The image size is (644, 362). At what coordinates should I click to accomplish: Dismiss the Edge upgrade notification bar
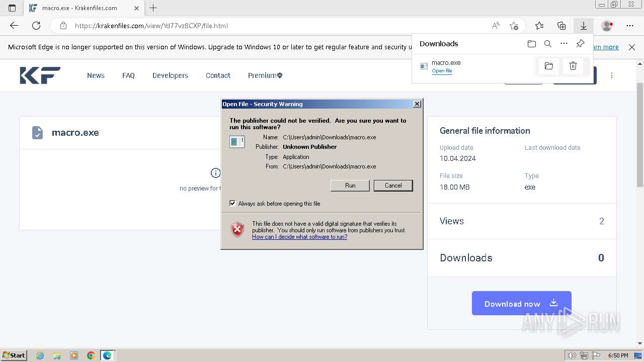(632, 47)
